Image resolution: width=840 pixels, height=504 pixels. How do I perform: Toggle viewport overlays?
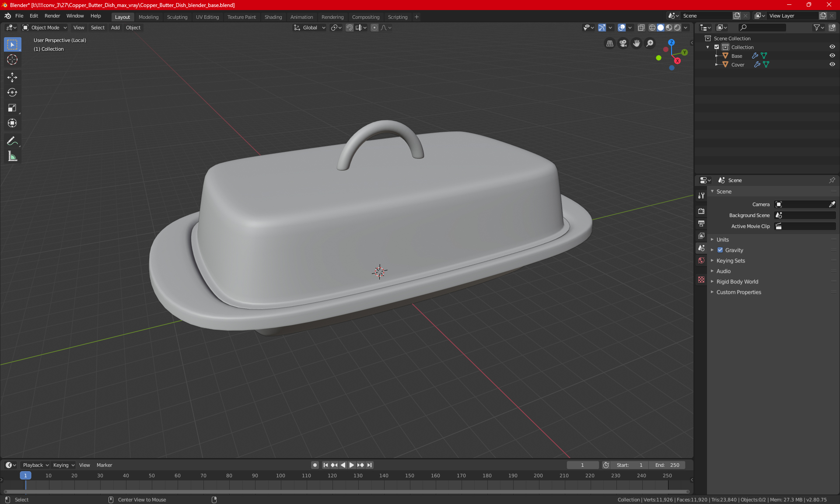(x=622, y=28)
